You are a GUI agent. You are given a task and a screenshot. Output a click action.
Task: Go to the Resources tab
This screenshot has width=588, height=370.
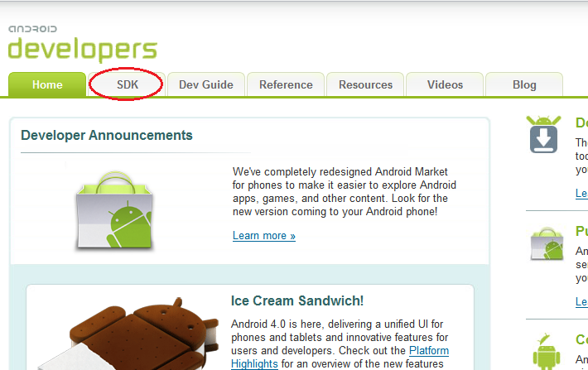tap(365, 84)
